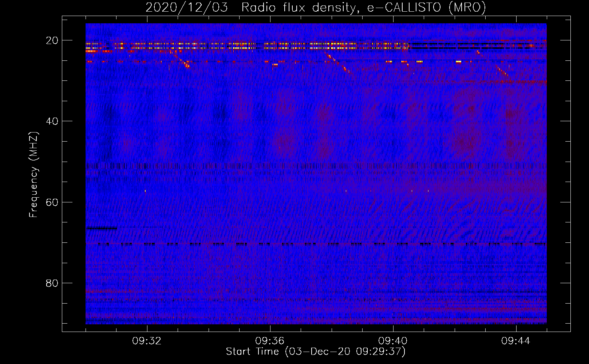The height and width of the screenshot is (364, 589).
Task: Click the 09:32 time tick label
Action: click(x=147, y=341)
